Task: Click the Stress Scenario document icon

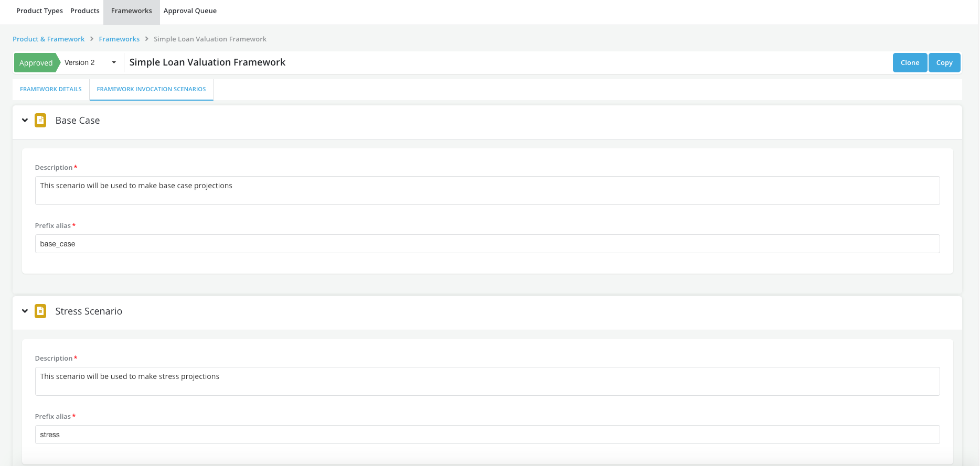Action: [40, 311]
